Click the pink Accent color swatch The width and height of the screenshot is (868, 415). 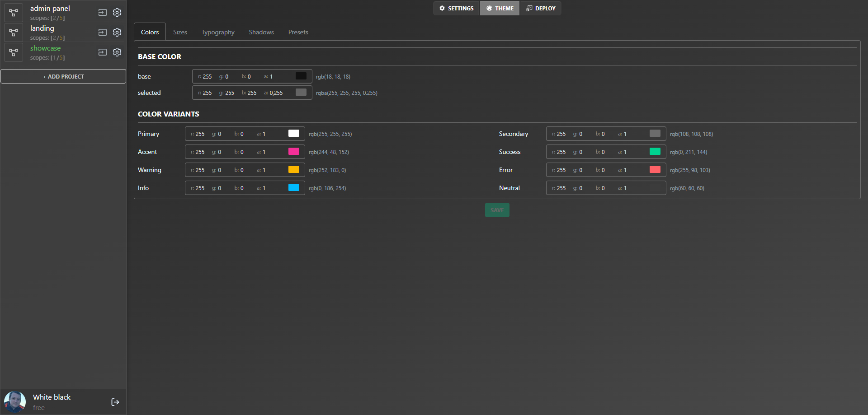click(x=294, y=152)
